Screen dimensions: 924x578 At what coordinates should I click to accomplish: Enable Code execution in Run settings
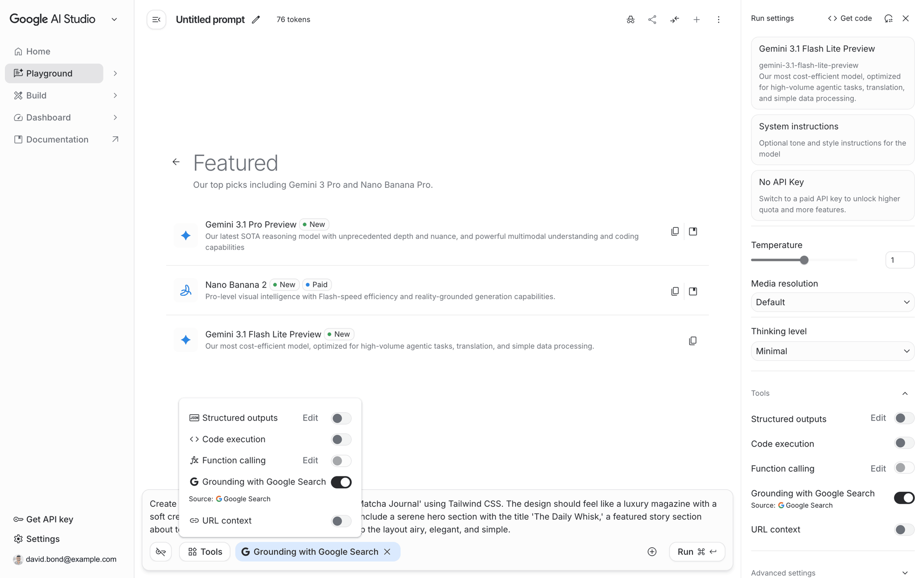coord(904,443)
